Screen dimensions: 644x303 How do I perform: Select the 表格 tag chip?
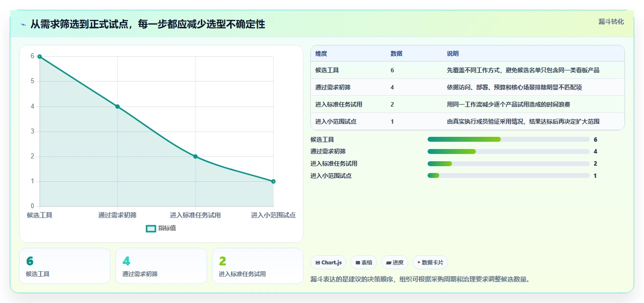tap(364, 262)
